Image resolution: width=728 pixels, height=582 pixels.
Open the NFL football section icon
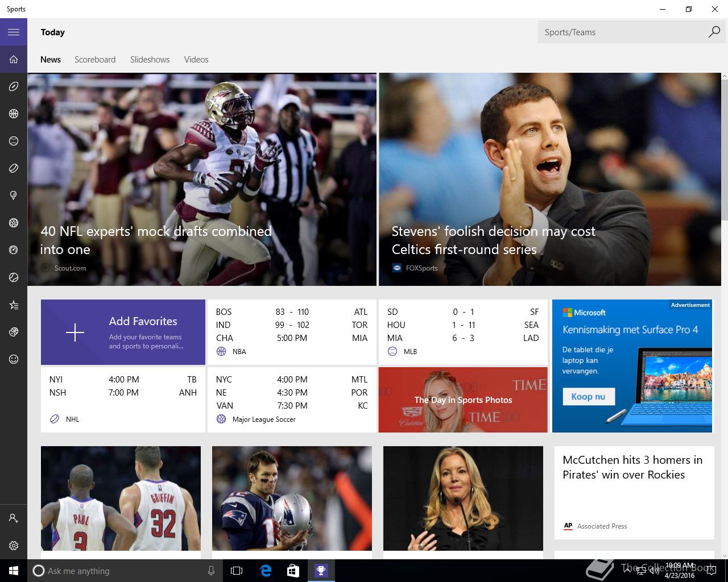(x=14, y=86)
